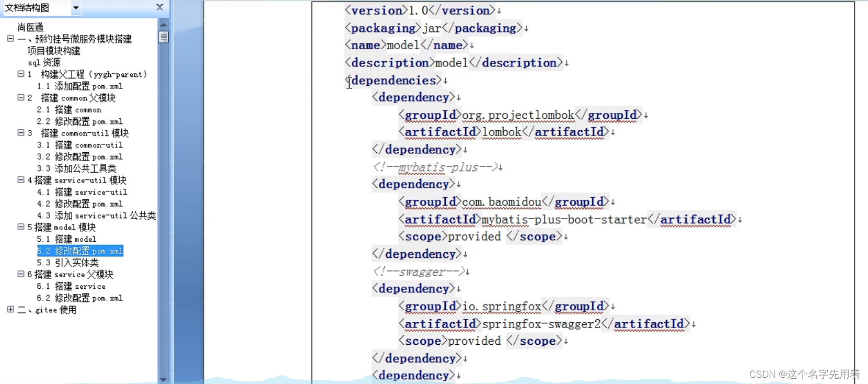The width and height of the screenshot is (868, 384).
Task: Collapse the 一、预约挂号微服务模块搭建 section
Action: click(10, 39)
